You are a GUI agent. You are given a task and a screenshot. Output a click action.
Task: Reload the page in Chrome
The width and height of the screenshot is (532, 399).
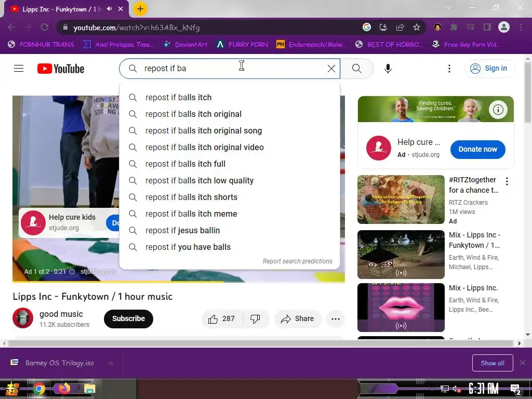coord(45,27)
